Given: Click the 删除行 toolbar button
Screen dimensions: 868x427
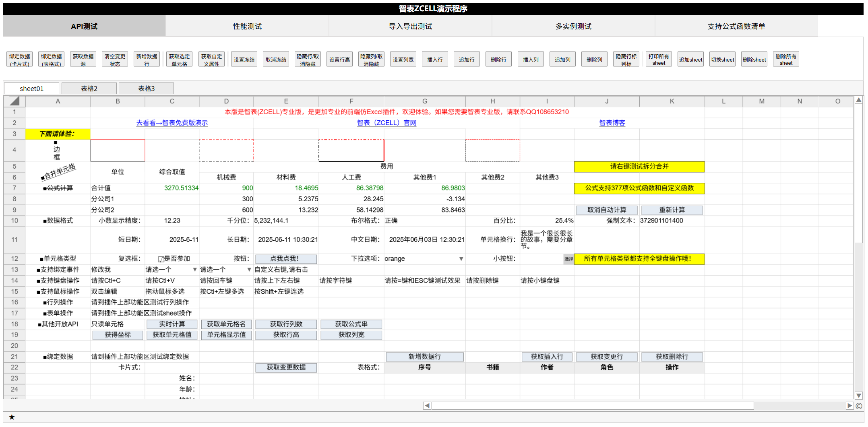Looking at the screenshot, I should (499, 60).
